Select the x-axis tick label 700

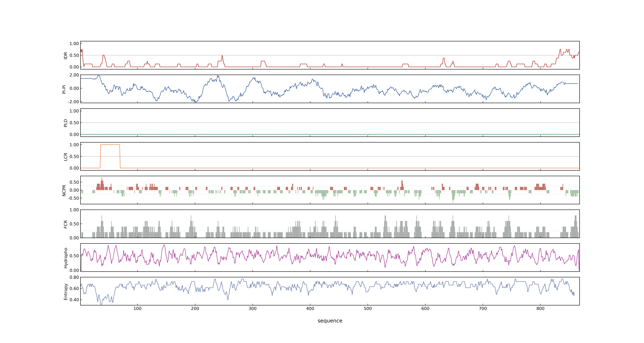[x=483, y=309]
